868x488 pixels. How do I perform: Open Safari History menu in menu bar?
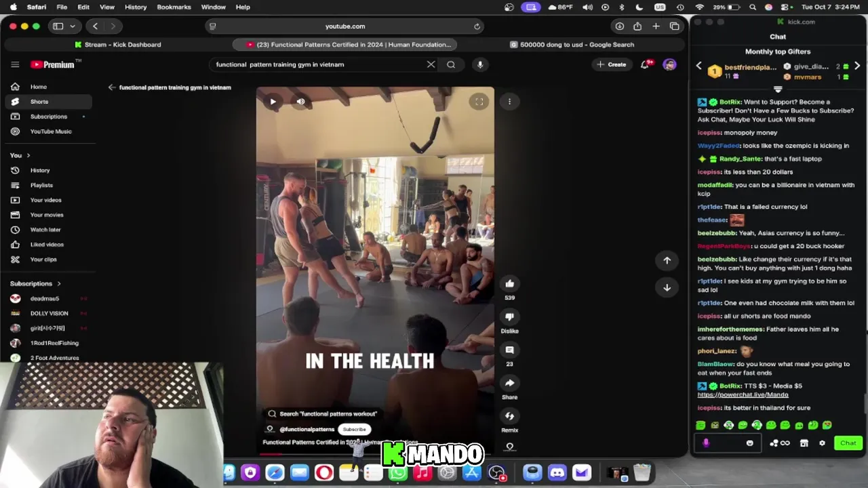pyautogui.click(x=136, y=7)
